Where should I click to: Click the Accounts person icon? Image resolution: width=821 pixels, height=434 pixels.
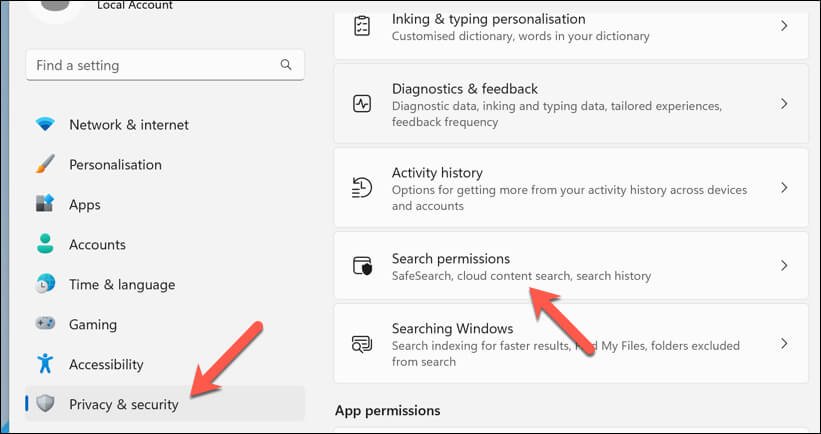point(45,244)
